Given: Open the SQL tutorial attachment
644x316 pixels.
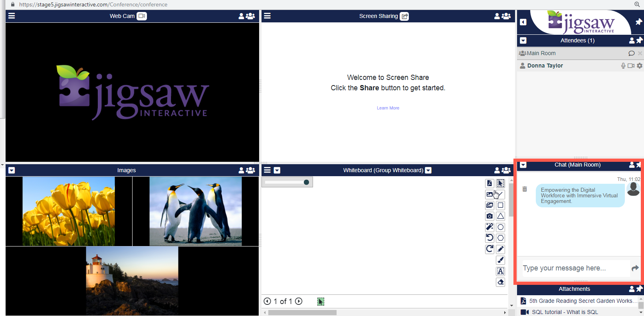Looking at the screenshot, I should tap(565, 312).
